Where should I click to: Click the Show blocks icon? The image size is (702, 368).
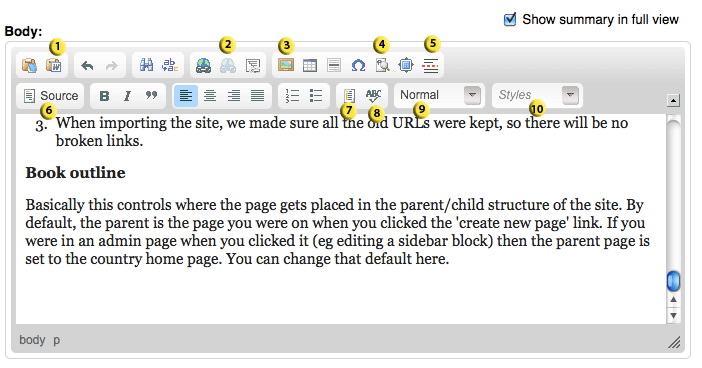349,96
